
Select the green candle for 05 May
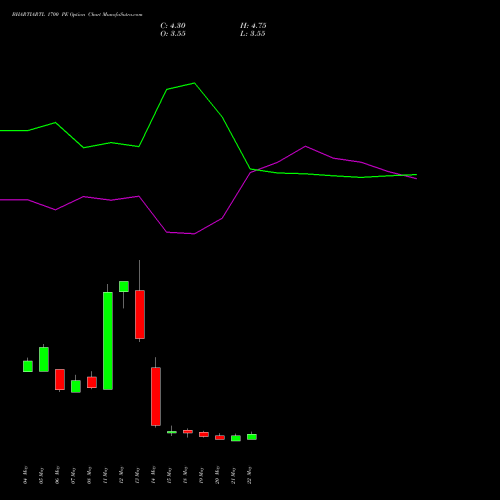coord(44,359)
